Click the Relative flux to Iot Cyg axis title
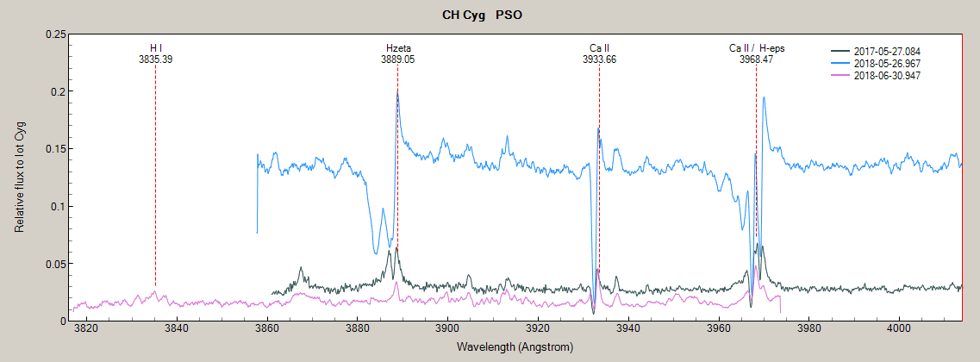 (x=19, y=177)
